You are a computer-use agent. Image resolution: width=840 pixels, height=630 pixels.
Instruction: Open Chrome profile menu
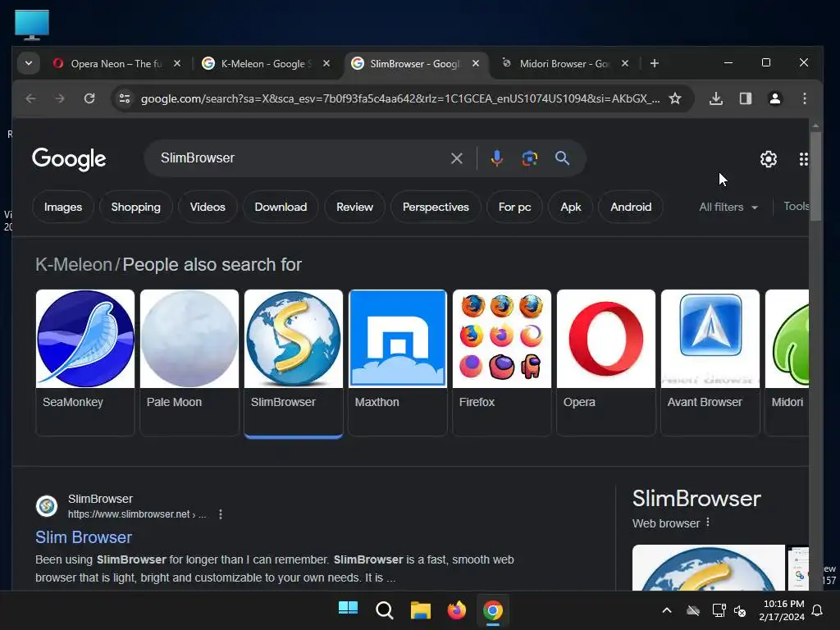pyautogui.click(x=775, y=98)
